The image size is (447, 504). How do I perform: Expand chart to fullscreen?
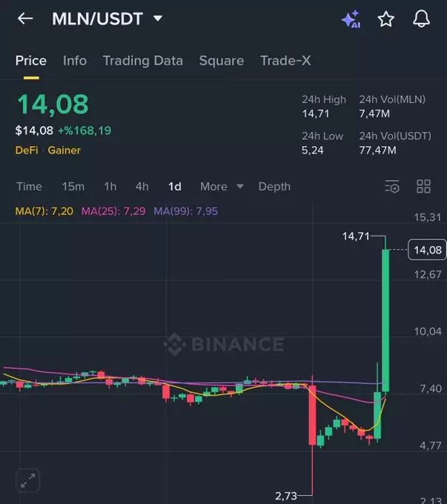coord(28,480)
